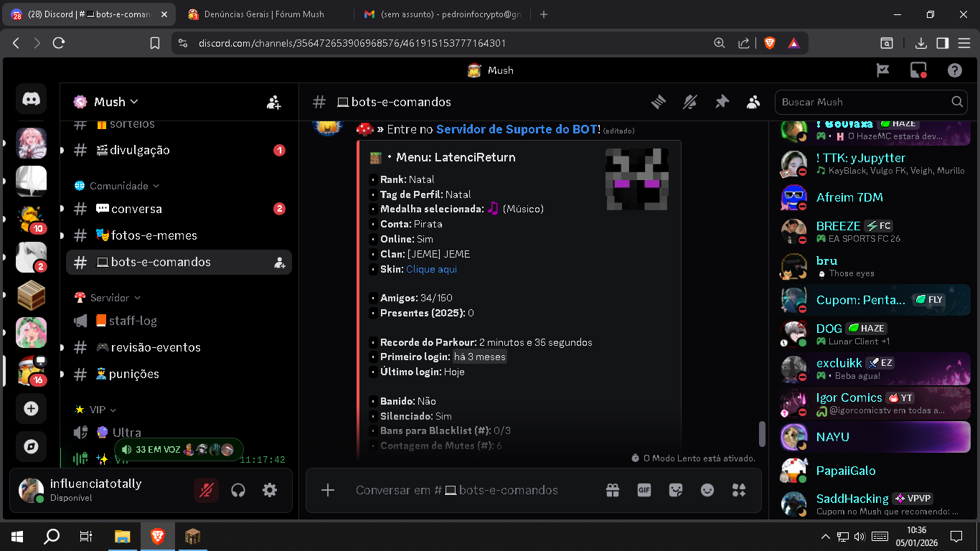Open Windows notification center

click(x=956, y=537)
